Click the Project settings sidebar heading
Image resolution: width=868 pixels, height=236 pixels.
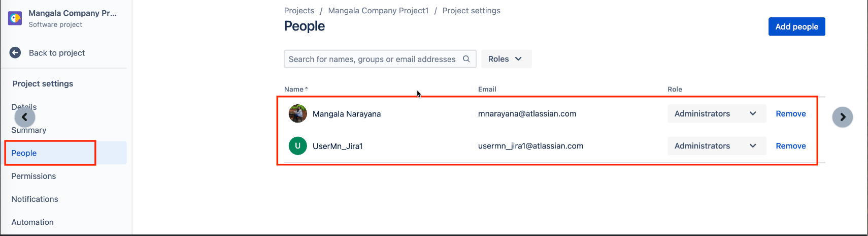coord(43,83)
